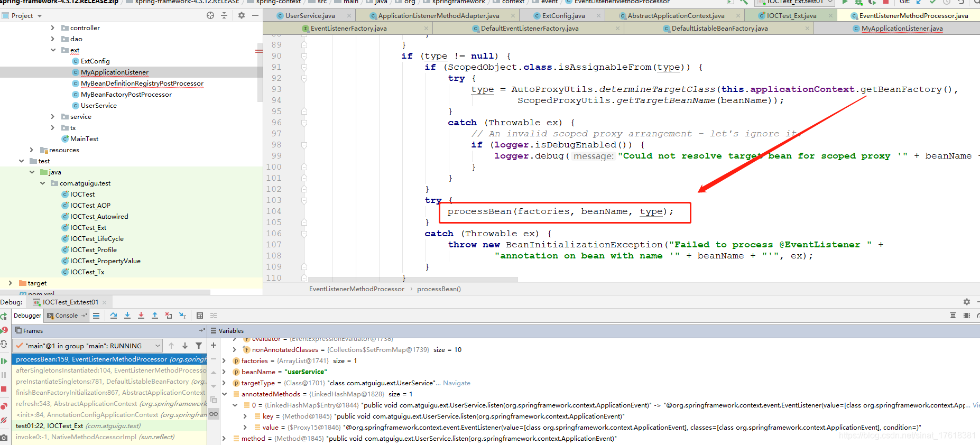Click Navigate link next to targetType
This screenshot has height=445, width=980.
coord(457,383)
